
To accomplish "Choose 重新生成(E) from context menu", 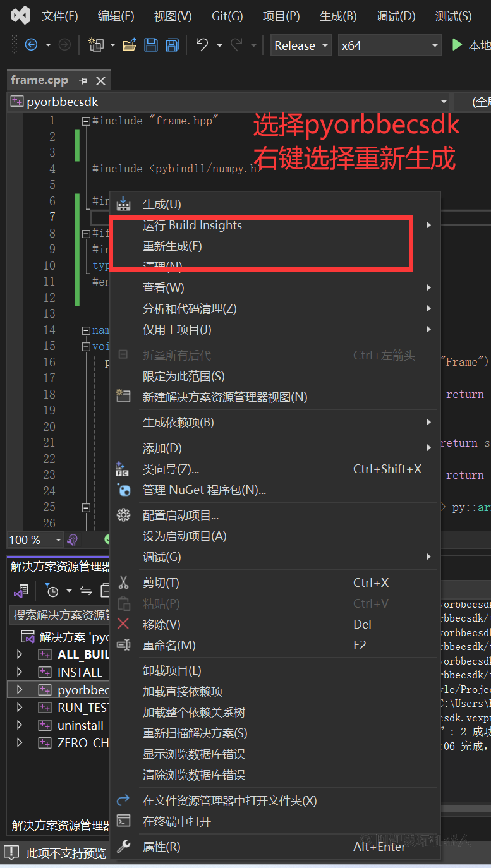I will pos(276,246).
